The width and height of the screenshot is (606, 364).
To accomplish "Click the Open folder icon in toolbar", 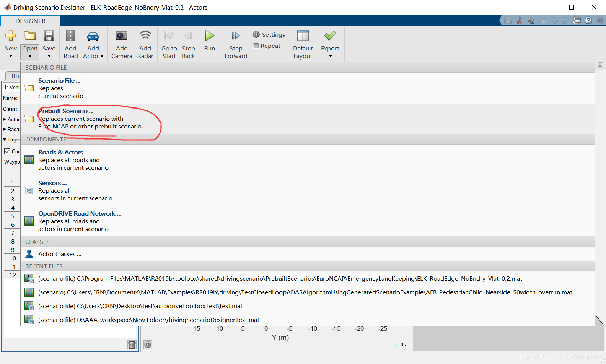I will point(30,36).
